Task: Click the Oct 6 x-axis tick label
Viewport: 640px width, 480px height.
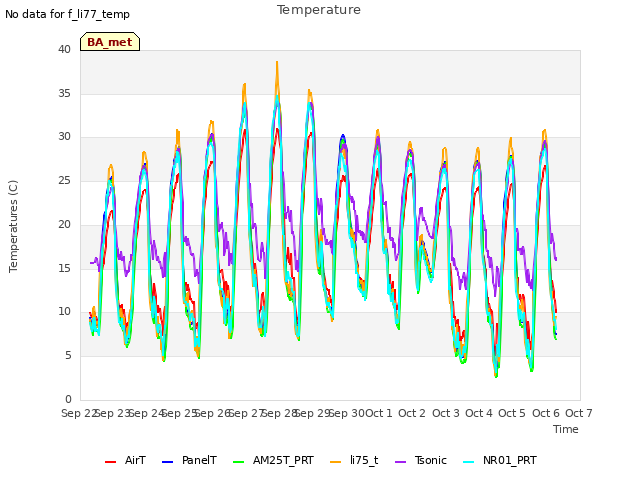Action: coord(545,413)
